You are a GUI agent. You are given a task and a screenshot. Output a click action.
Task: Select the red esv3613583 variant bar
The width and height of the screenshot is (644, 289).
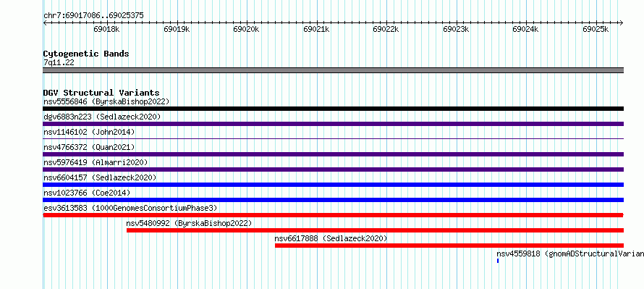[x=334, y=215]
